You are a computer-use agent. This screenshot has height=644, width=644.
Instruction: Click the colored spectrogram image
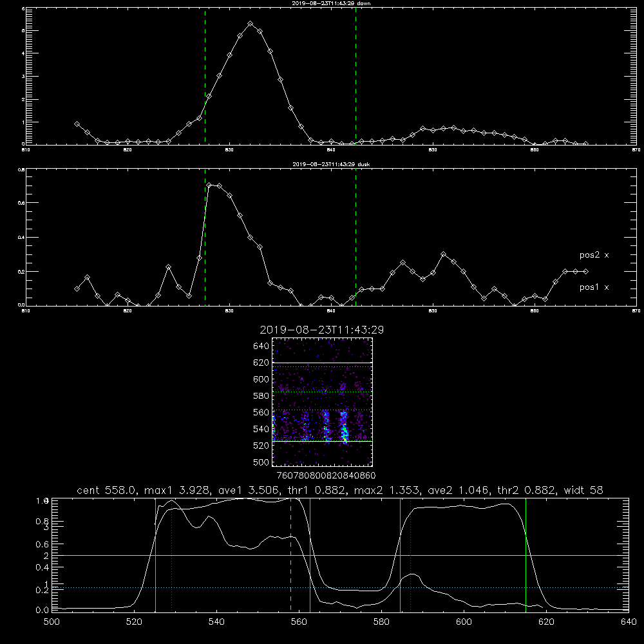tap(323, 402)
